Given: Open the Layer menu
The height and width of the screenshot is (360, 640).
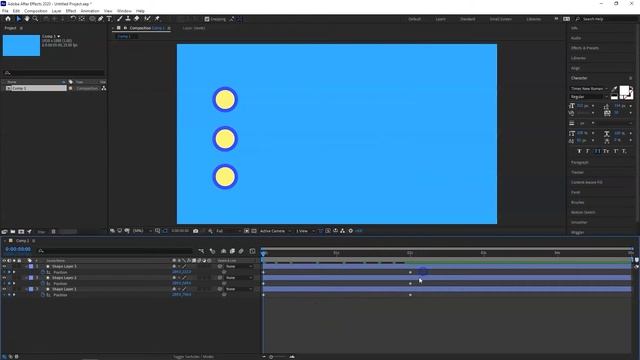Looking at the screenshot, I should 56,11.
